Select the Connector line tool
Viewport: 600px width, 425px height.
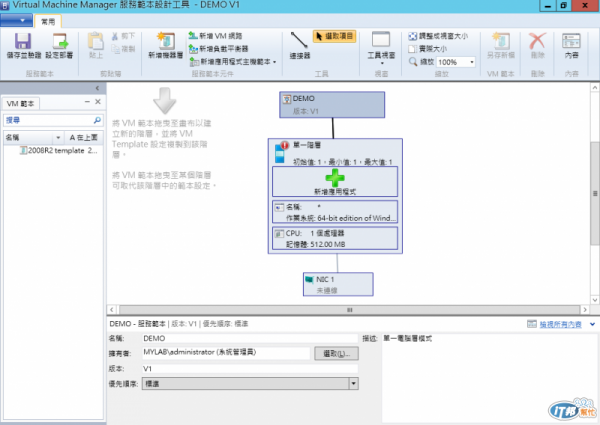coord(299,45)
